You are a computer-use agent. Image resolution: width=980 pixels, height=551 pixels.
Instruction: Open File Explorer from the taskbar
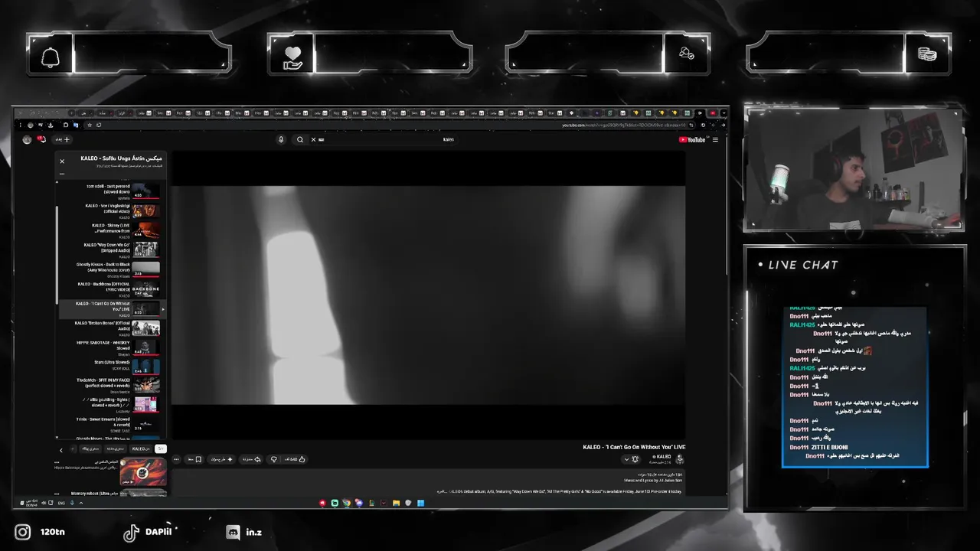tap(396, 503)
